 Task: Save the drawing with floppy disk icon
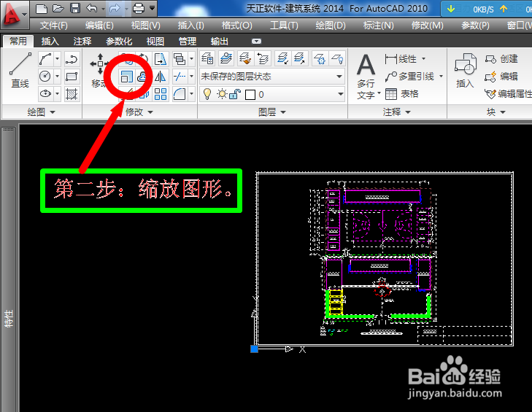pos(74,9)
